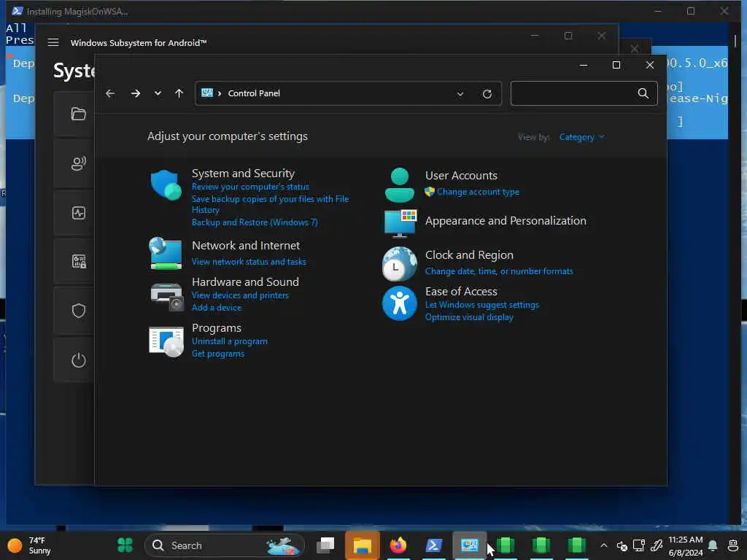Open the View by Category dropdown
The width and height of the screenshot is (747, 560).
(x=581, y=137)
